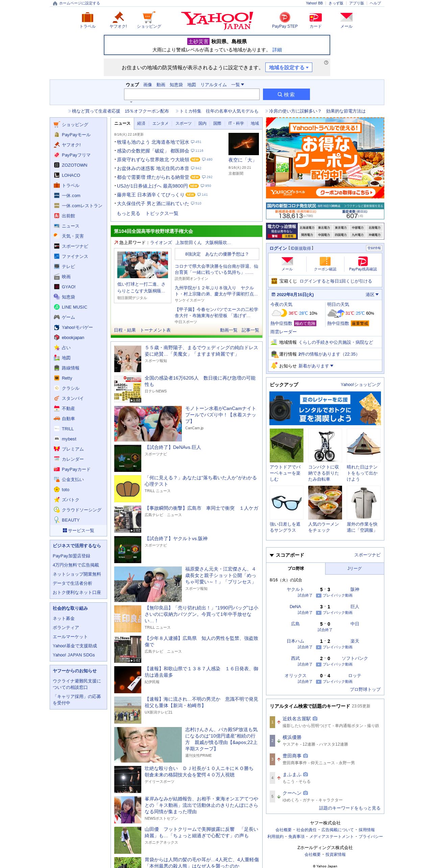
Task: Select the スポーツ news tab
Action: click(183, 123)
